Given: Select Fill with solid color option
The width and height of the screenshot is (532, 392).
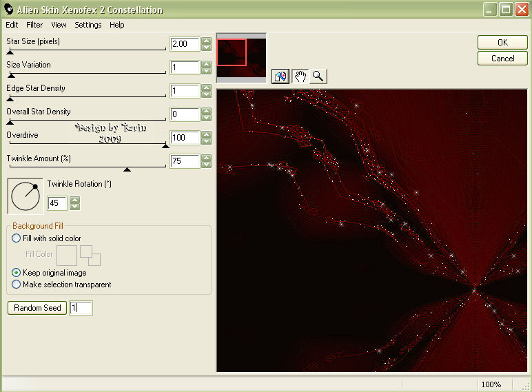Looking at the screenshot, I should pyautogui.click(x=16, y=238).
